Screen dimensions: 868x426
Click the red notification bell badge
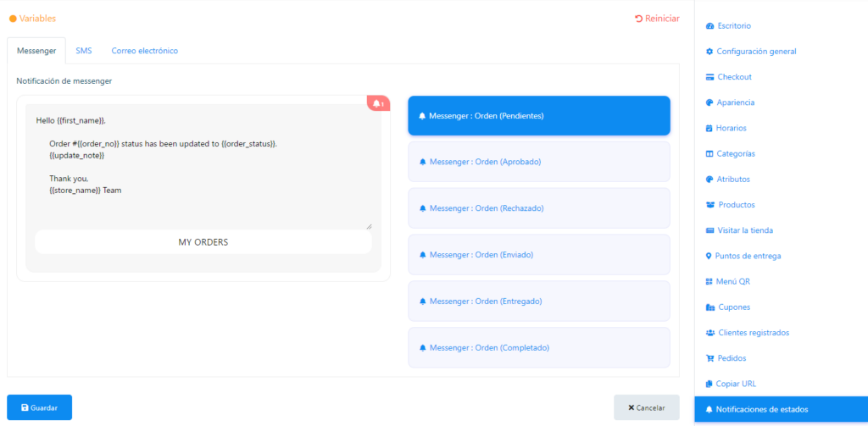click(378, 103)
